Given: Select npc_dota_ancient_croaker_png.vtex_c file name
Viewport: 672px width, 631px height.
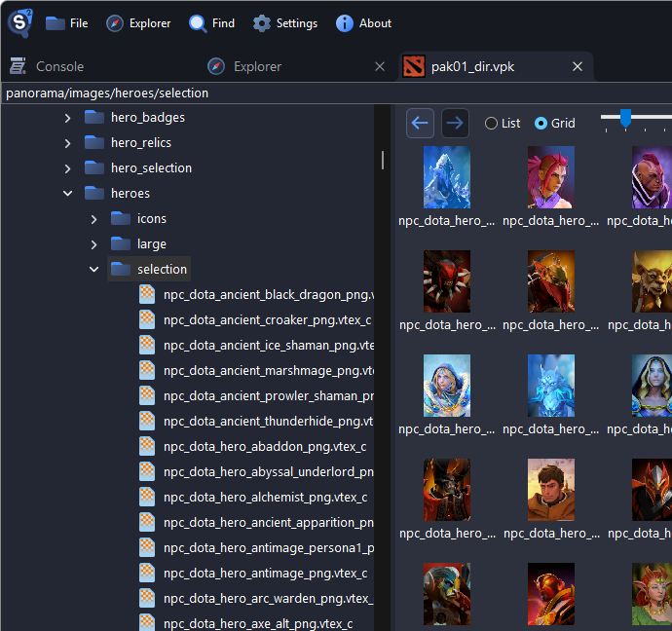Looking at the screenshot, I should (268, 320).
